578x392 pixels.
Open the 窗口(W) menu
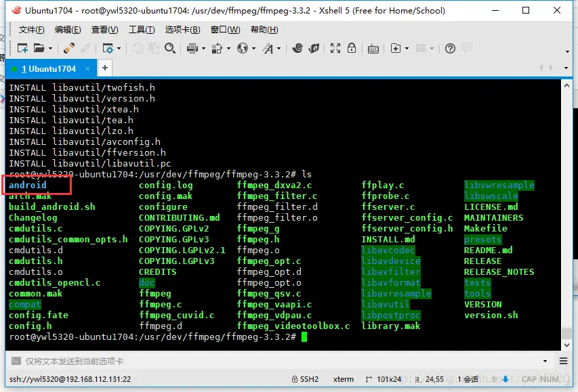[x=225, y=30]
